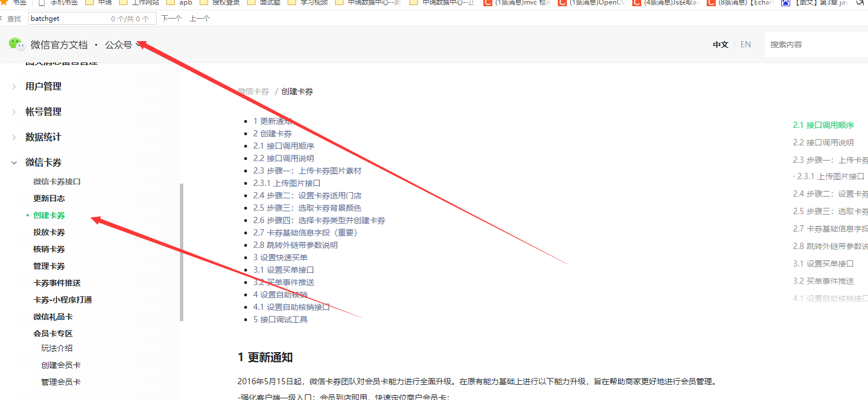
Task: Jump to 3 设置快速买单 contents link
Action: (280, 257)
